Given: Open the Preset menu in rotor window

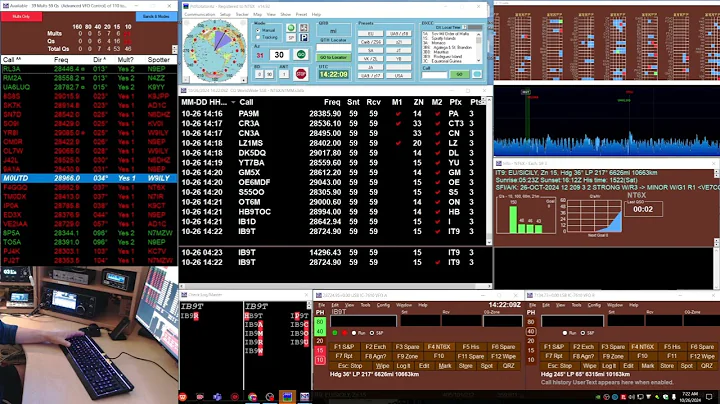Looking at the screenshot, I should coord(301,15).
